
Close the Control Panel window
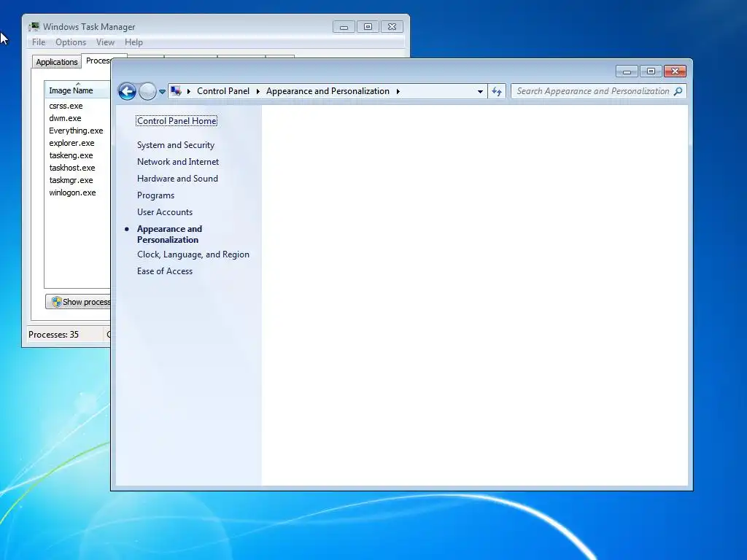coord(675,71)
